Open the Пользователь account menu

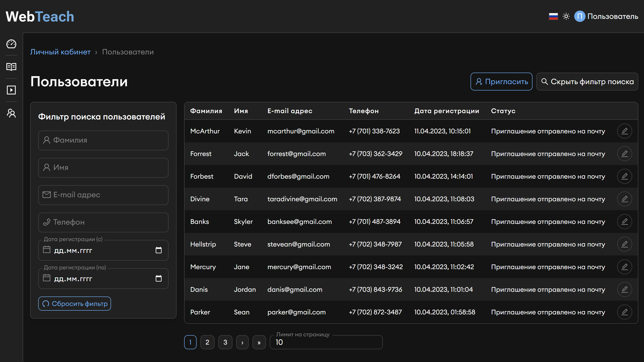pyautogui.click(x=606, y=16)
